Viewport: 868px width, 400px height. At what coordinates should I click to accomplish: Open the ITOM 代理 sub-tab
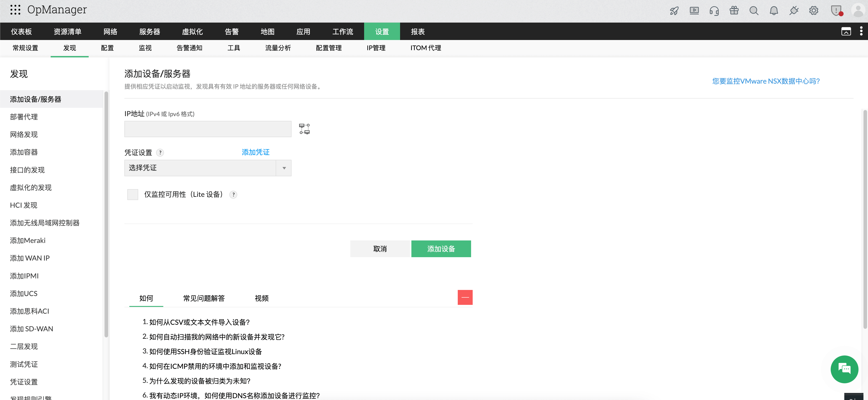pos(426,48)
